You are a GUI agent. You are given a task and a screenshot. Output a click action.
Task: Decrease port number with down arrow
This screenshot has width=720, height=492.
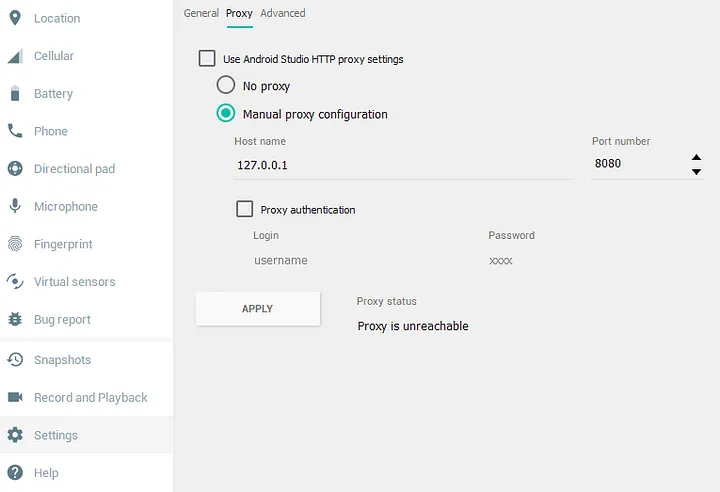(696, 172)
